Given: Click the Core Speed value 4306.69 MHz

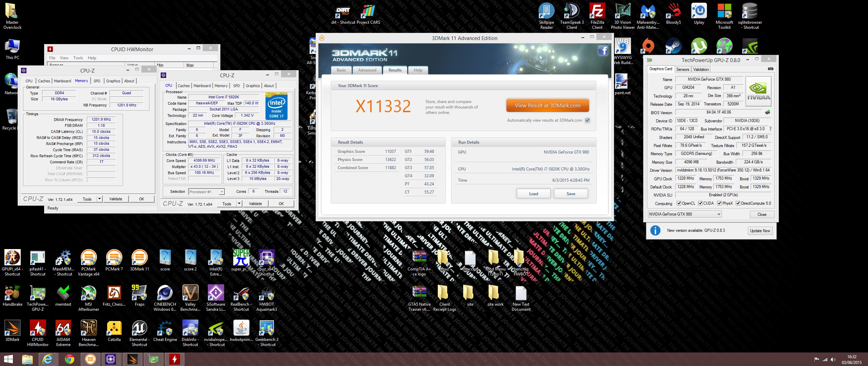Looking at the screenshot, I should click(204, 161).
